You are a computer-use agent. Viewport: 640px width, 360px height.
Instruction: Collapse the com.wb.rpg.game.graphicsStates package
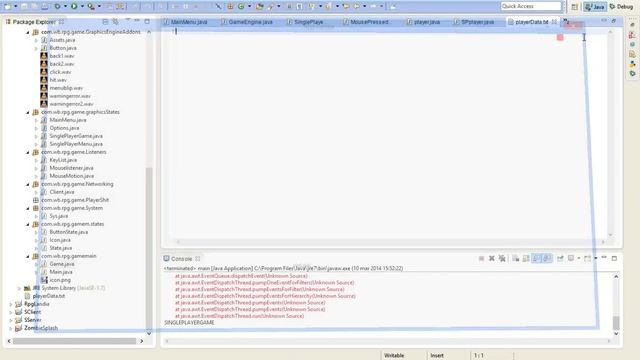click(28, 112)
